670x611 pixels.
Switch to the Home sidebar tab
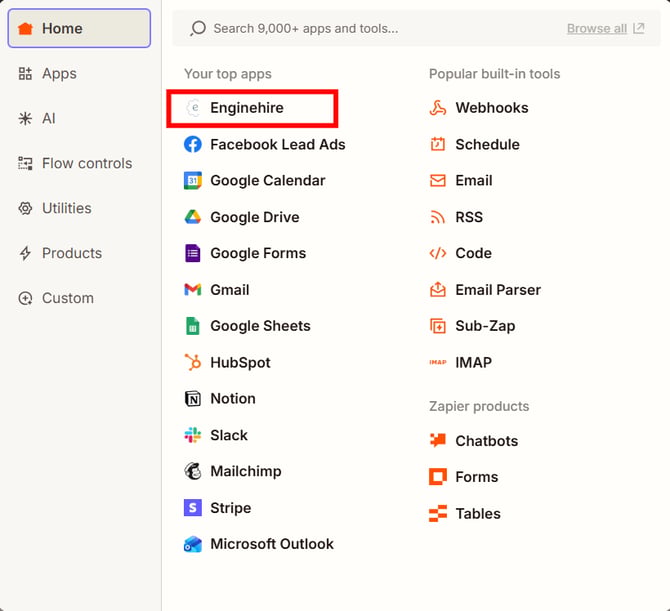[x=79, y=28]
